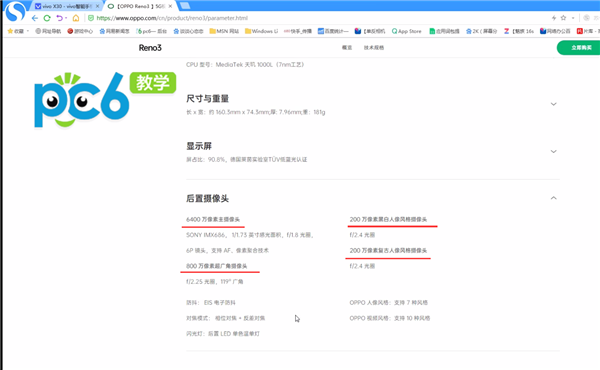This screenshot has height=370, width=600.
Task: Click the CPU MediaTek 天玑 1000L text
Action: tap(245, 65)
